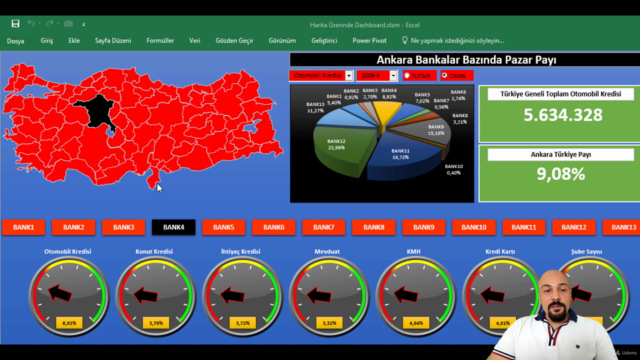The height and width of the screenshot is (360, 640).
Task: Open the Geliştirici tab
Action: [324, 40]
